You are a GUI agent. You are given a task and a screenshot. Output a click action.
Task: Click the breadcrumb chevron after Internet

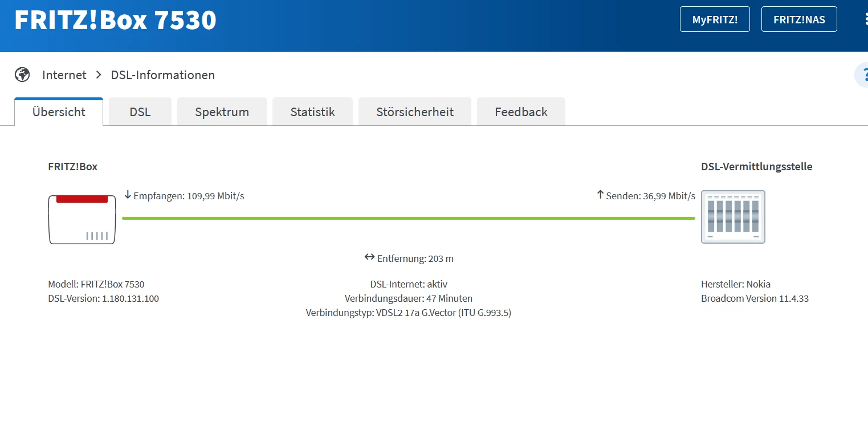(x=99, y=75)
